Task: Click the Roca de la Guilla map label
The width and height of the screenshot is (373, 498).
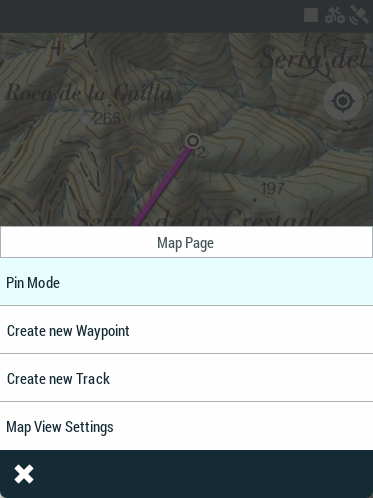Action: click(x=89, y=93)
